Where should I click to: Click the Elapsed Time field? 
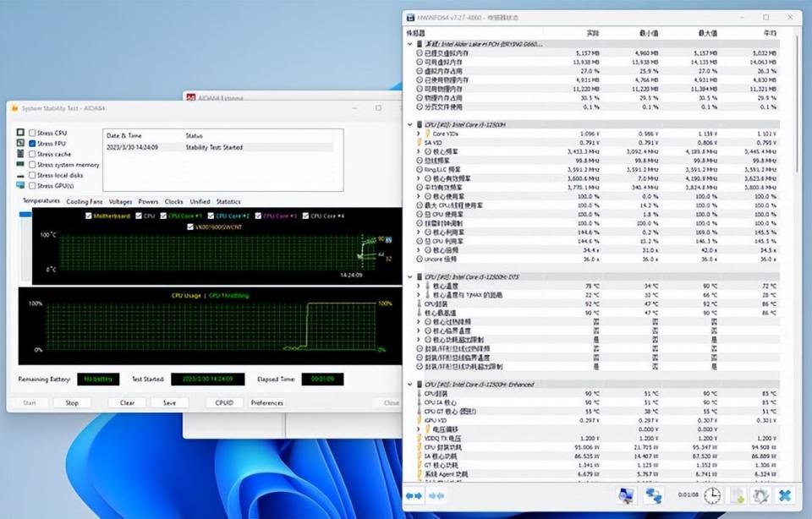322,380
